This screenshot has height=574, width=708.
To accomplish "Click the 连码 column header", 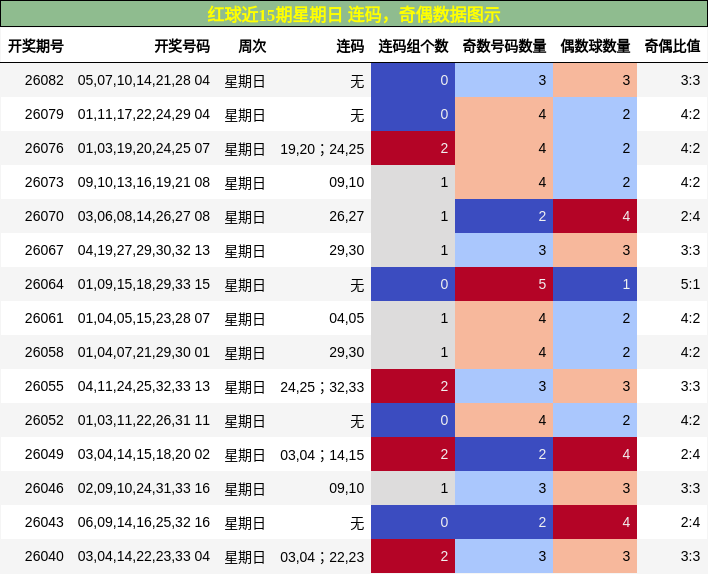I will (350, 46).
